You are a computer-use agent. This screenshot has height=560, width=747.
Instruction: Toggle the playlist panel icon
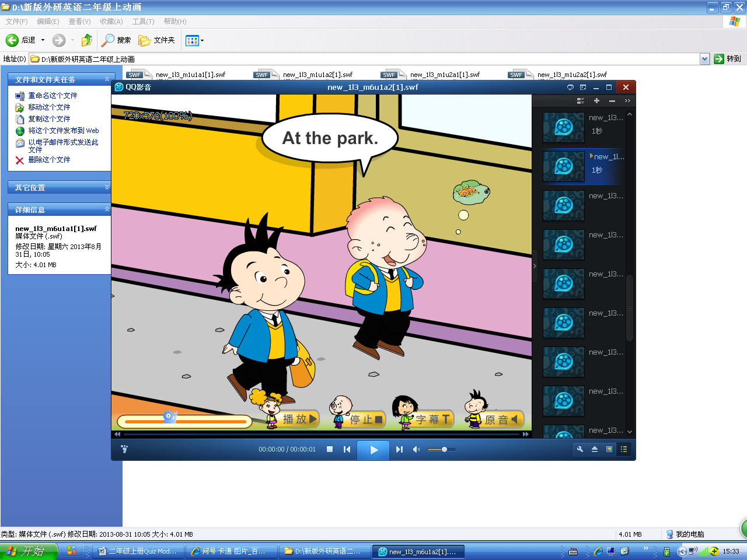tap(624, 449)
